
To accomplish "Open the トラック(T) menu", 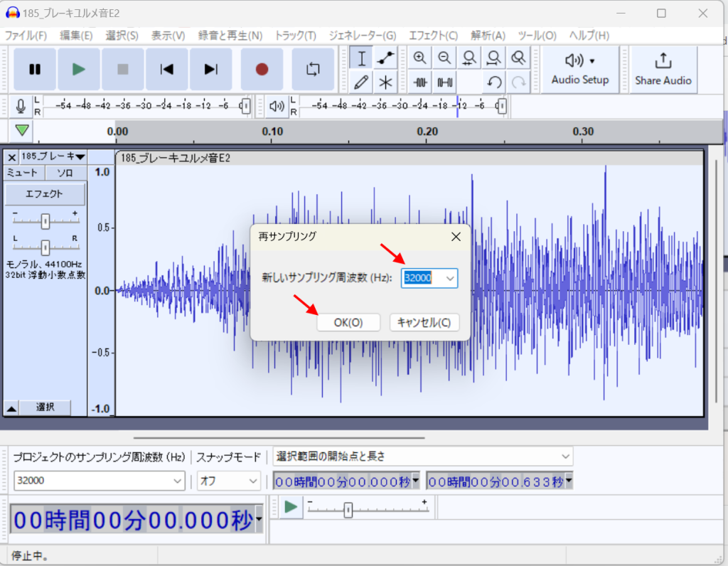I will (295, 35).
